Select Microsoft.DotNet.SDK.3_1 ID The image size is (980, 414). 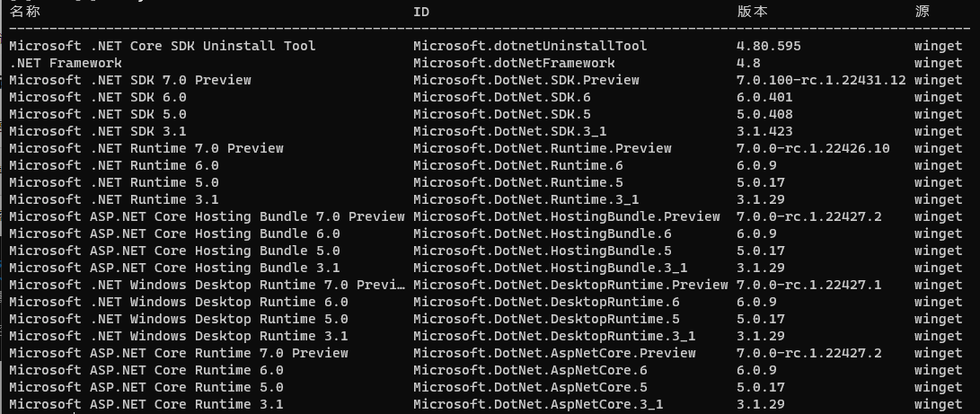(x=510, y=131)
